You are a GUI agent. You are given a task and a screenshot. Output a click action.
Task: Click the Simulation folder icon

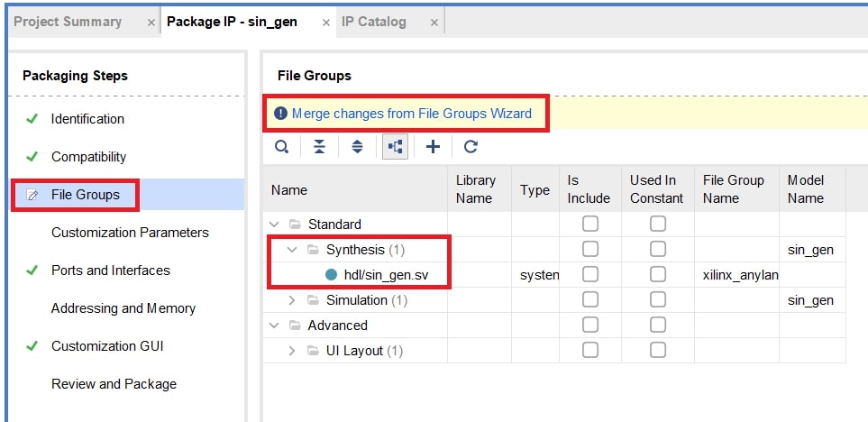point(313,300)
